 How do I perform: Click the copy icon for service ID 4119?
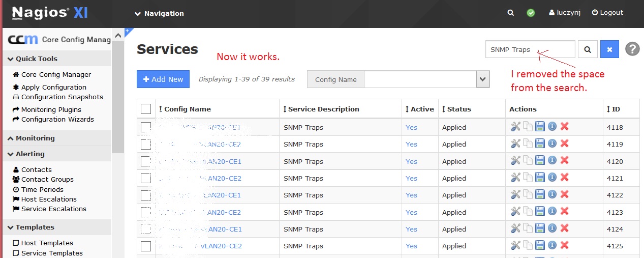(x=528, y=144)
